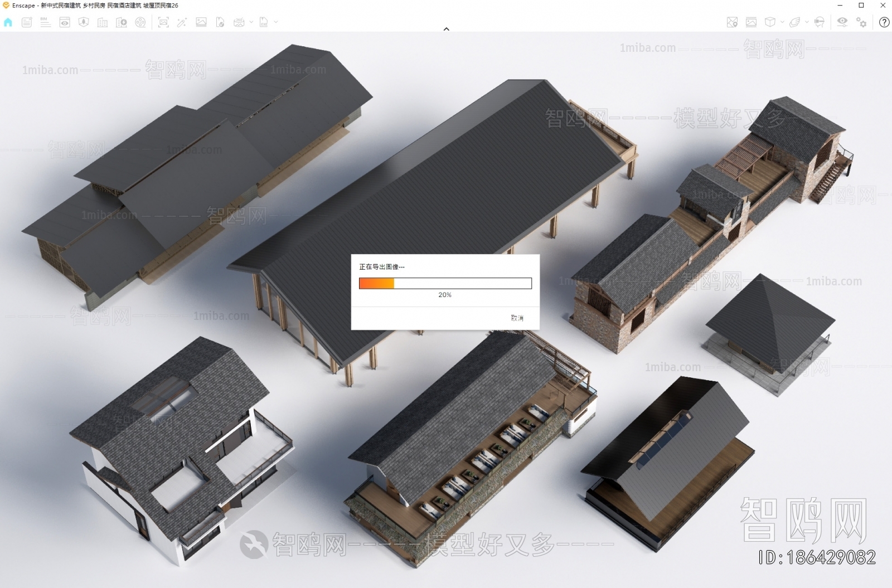Click the 360 panorama export icon

coord(239,22)
